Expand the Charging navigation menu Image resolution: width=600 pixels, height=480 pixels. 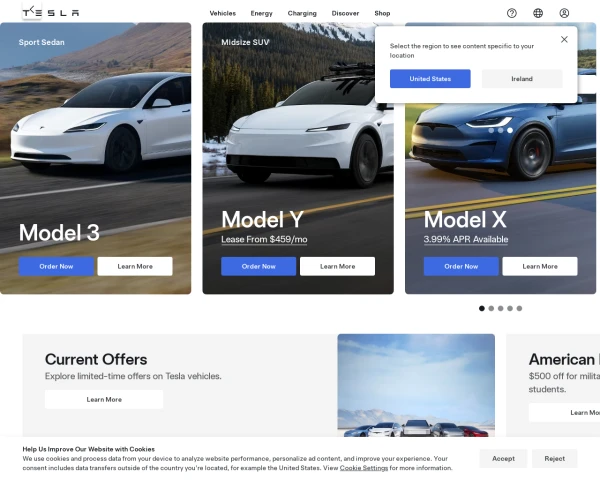[x=302, y=13]
